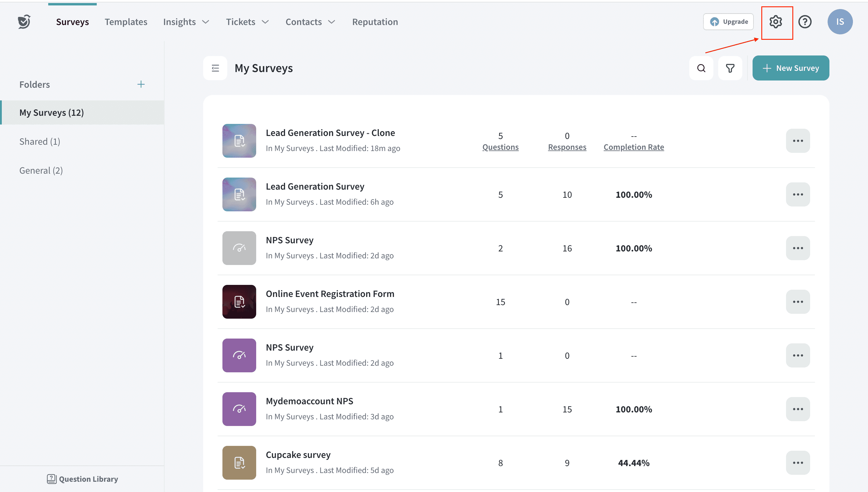The width and height of the screenshot is (868, 492).
Task: Open the Question Library link
Action: 82,479
